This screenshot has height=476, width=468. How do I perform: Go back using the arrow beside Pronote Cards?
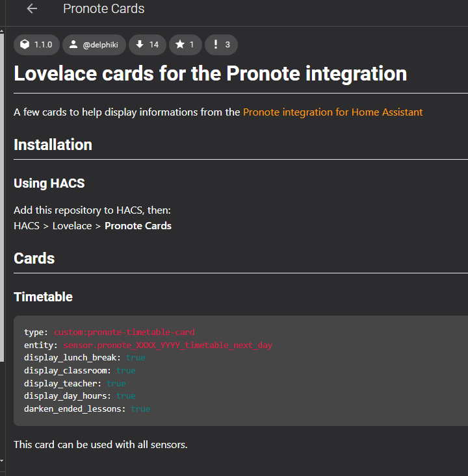32,9
